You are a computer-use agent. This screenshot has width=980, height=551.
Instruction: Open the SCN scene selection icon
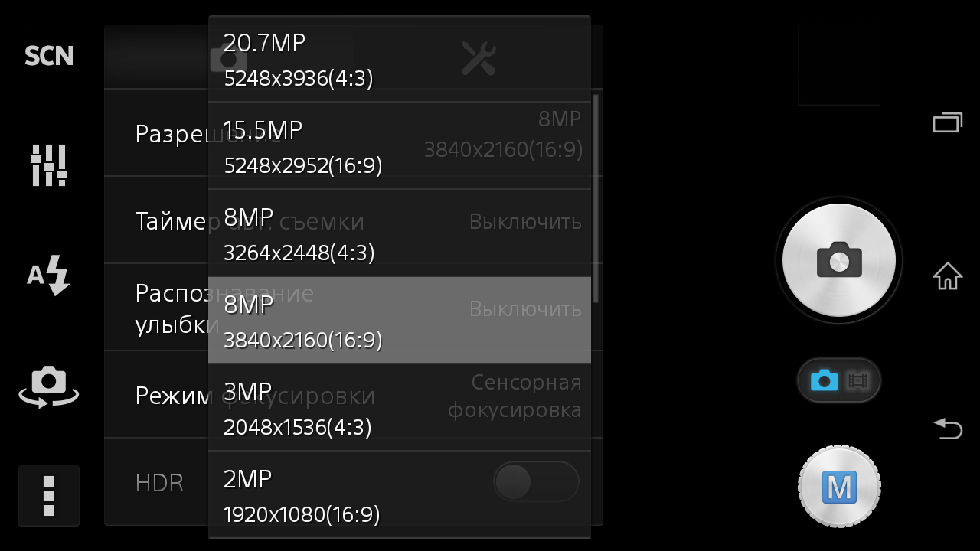point(49,56)
